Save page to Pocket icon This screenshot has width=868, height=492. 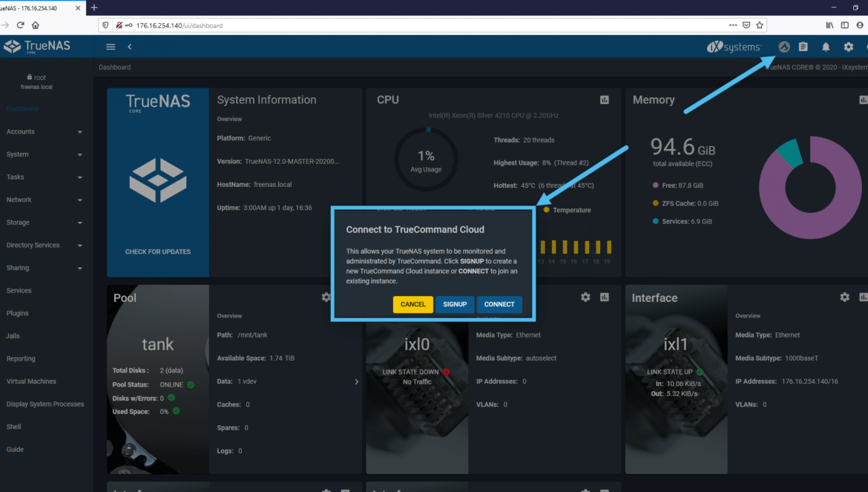tap(746, 25)
